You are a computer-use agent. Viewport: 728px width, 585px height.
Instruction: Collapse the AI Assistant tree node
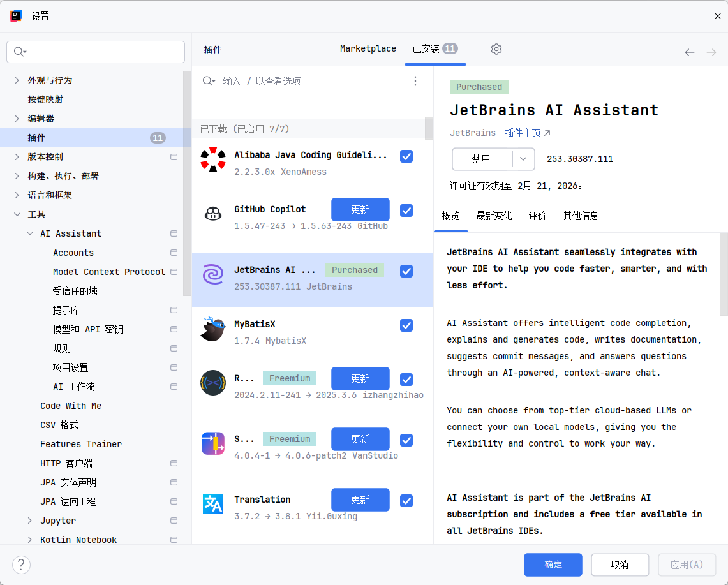(x=30, y=233)
